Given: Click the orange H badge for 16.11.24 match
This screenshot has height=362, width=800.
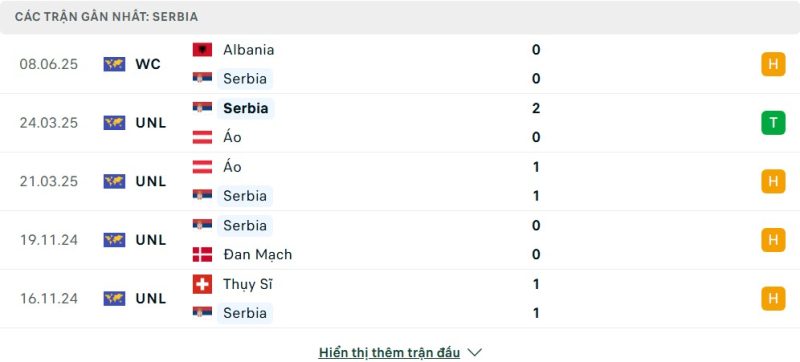Looking at the screenshot, I should point(773,299).
